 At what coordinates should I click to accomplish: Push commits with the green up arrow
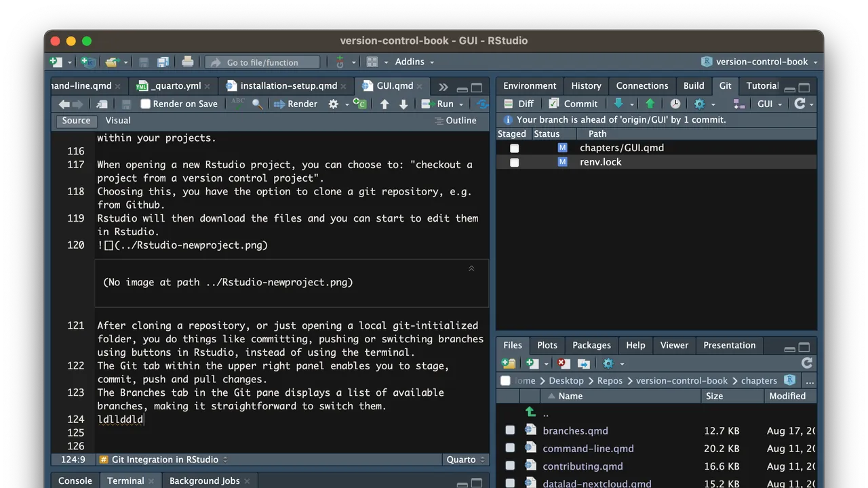[x=650, y=104]
